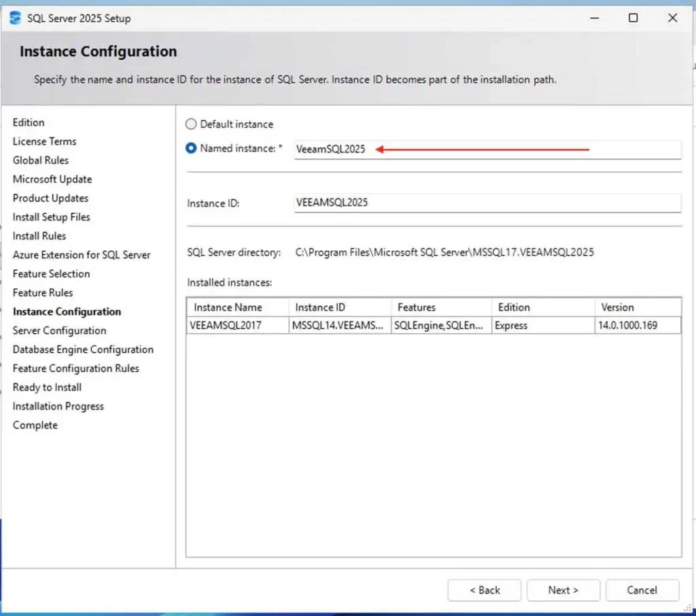Cancel the SQL Server setup
The image size is (696, 616).
pyautogui.click(x=642, y=590)
